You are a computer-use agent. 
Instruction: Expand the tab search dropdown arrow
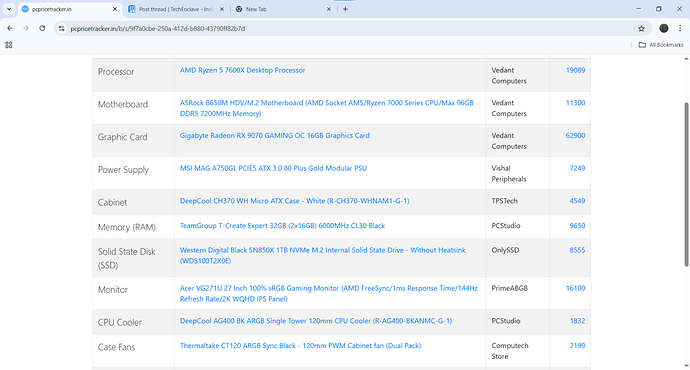coord(9,9)
